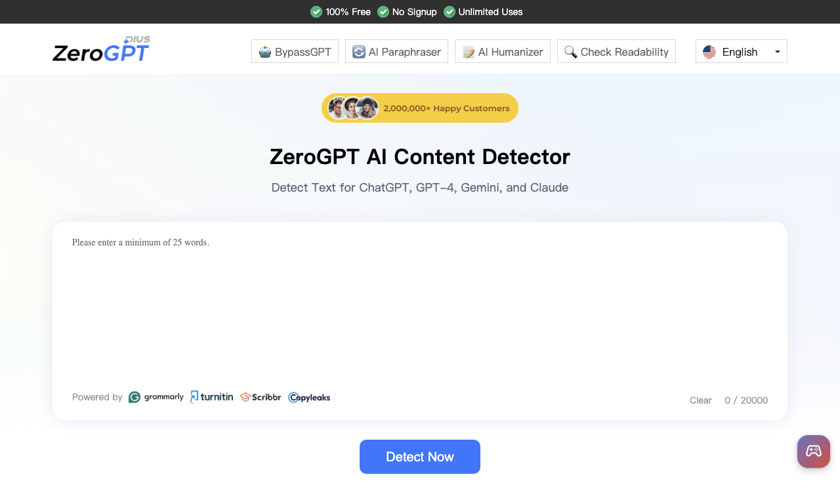The width and height of the screenshot is (840, 504).
Task: Click the Check Readability magnifier icon
Action: coord(571,52)
